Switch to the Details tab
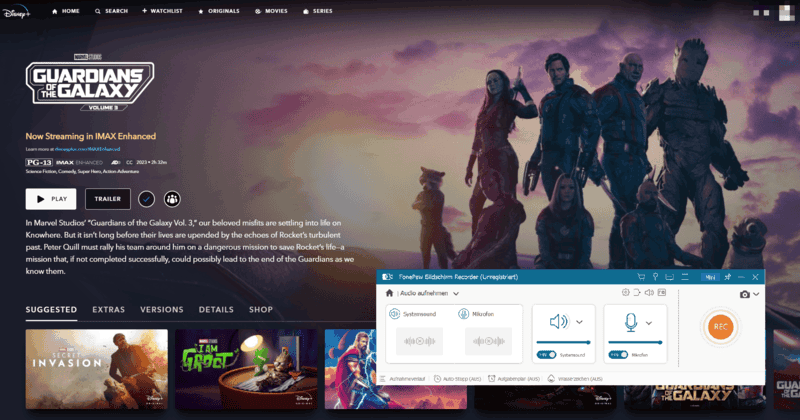This screenshot has height=420, width=800. point(216,310)
